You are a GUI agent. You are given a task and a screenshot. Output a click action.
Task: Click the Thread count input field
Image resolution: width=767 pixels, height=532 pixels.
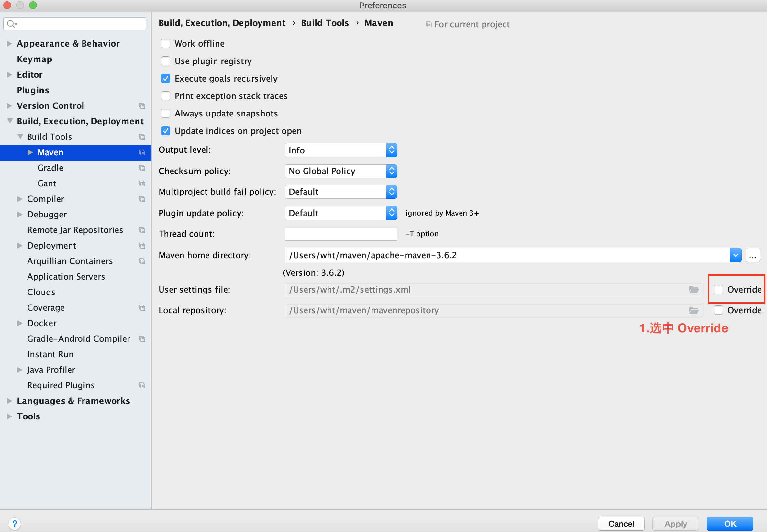(x=341, y=234)
